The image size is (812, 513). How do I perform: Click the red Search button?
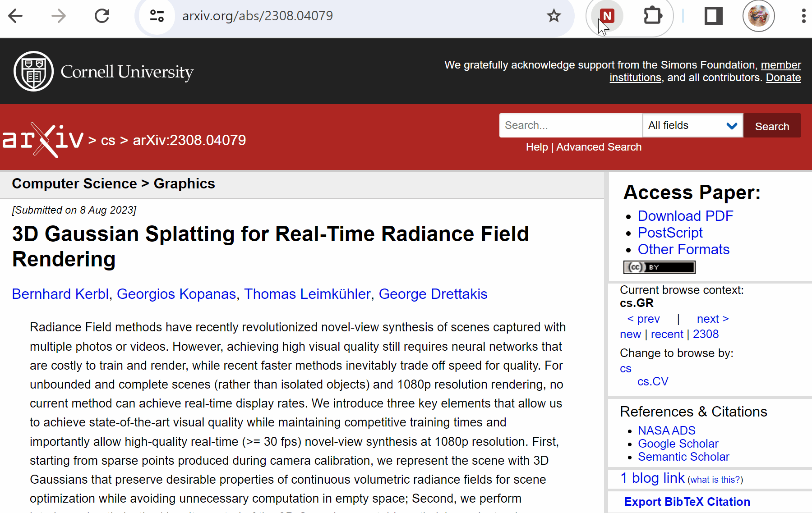coord(772,126)
